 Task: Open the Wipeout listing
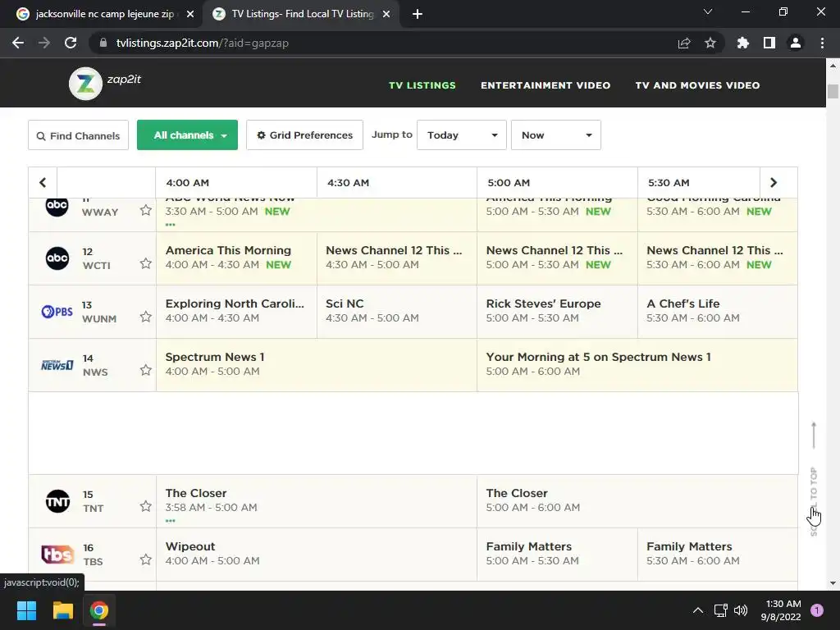pyautogui.click(x=317, y=554)
